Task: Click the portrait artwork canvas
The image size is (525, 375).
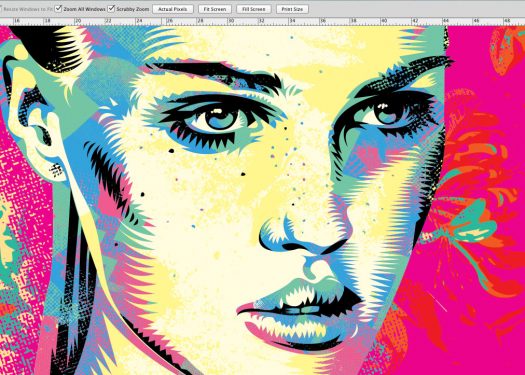Action: pyautogui.click(x=262, y=200)
